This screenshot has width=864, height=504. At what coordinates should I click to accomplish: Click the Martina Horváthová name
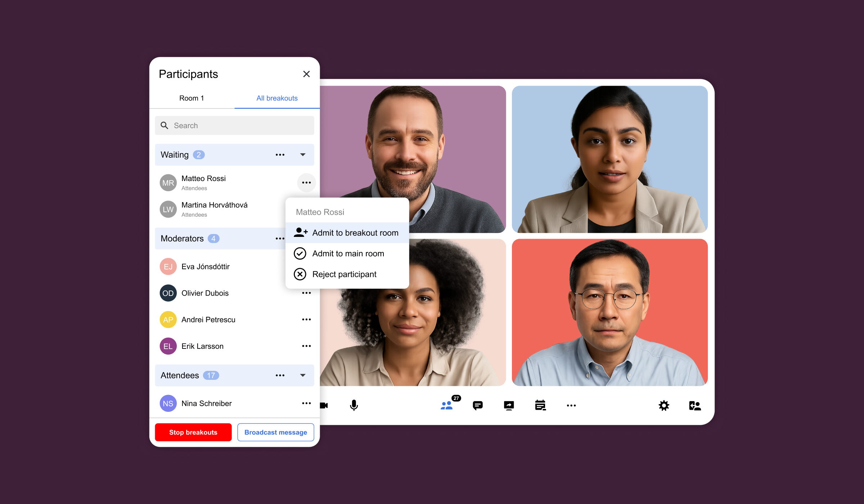(215, 205)
